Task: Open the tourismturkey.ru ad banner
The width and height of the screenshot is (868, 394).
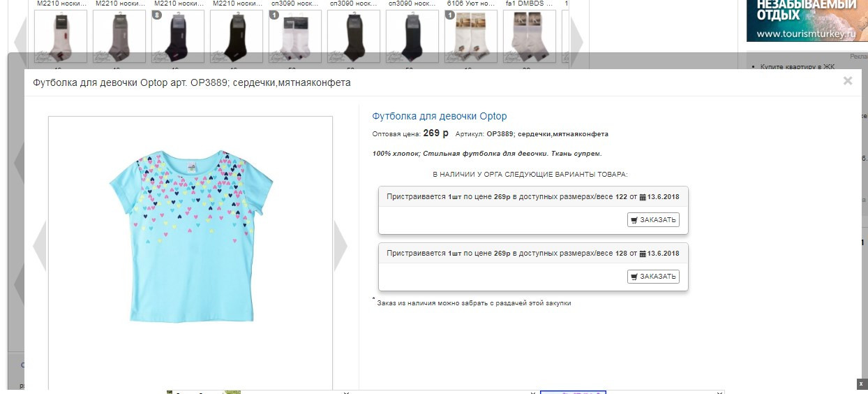Action: pyautogui.click(x=807, y=20)
